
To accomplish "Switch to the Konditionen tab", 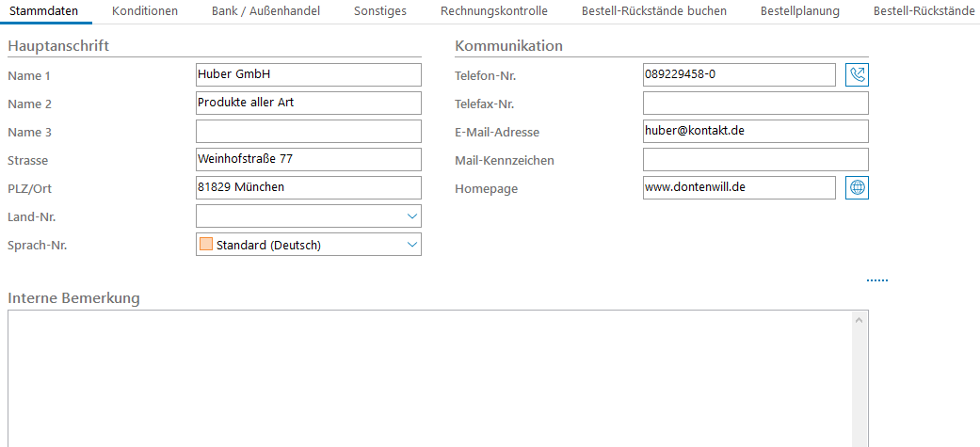I will pos(145,11).
